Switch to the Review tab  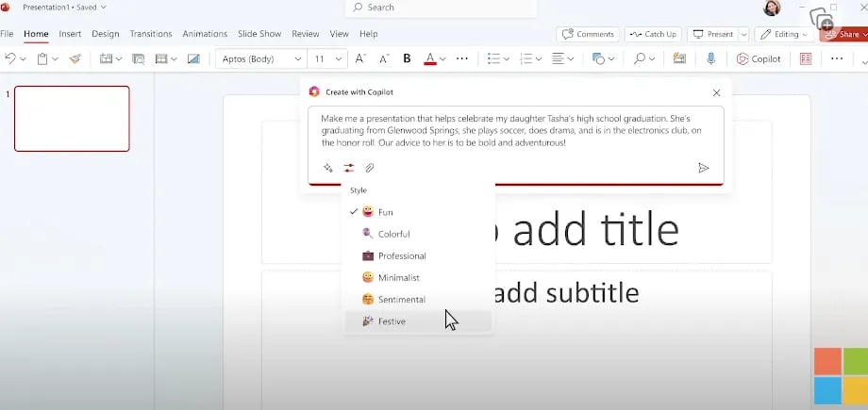tap(305, 34)
